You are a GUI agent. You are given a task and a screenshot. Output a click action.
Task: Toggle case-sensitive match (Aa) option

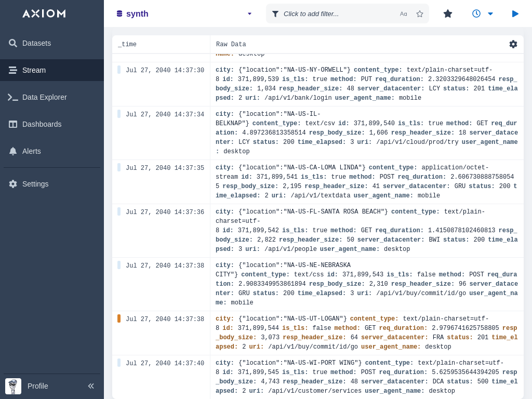point(404,14)
